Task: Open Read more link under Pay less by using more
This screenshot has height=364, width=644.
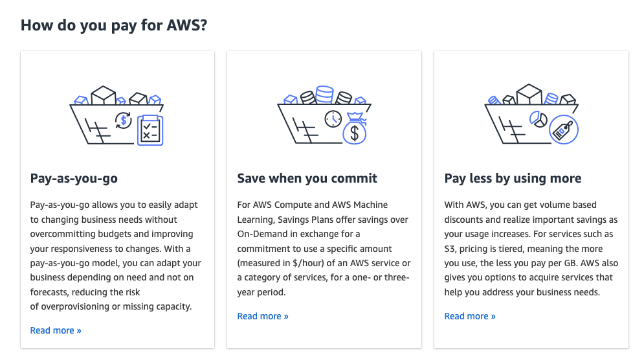Action: 470,316
